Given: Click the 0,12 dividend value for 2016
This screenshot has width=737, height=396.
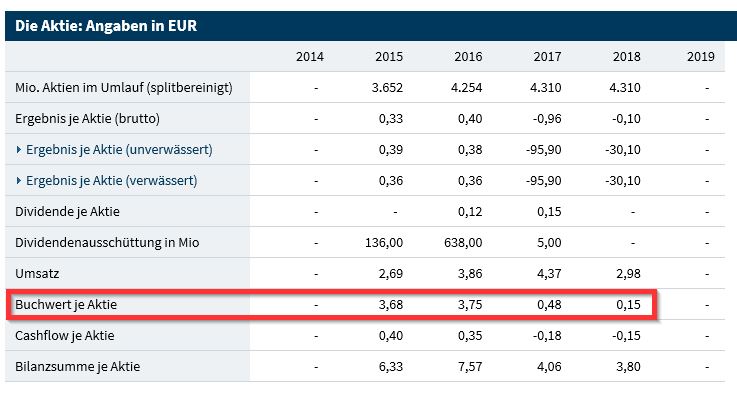Looking at the screenshot, I should (470, 211).
